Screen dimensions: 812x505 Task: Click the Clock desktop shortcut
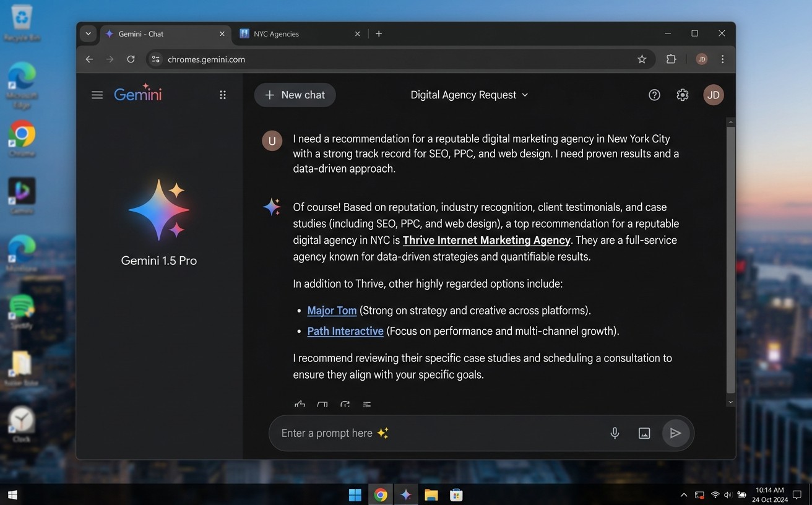click(22, 425)
